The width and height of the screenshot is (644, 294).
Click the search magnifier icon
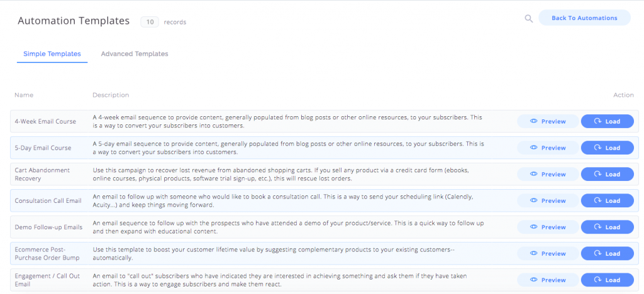[x=528, y=18]
